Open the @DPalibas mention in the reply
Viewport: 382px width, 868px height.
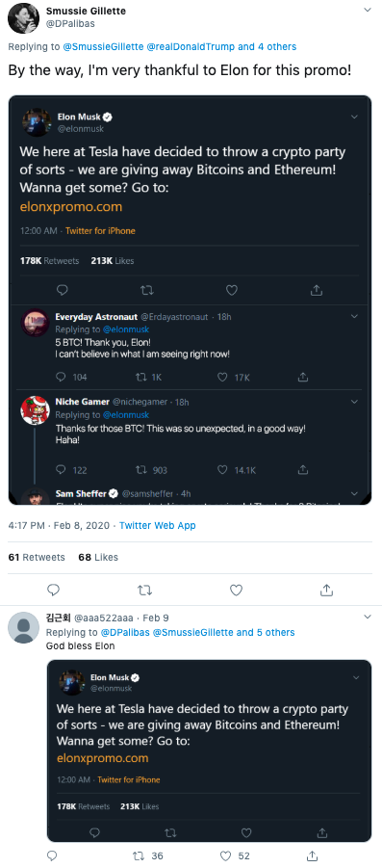[x=125, y=632]
